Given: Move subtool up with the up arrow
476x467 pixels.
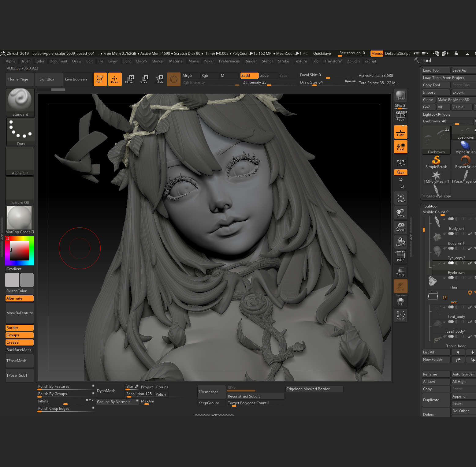Looking at the screenshot, I should (x=458, y=352).
